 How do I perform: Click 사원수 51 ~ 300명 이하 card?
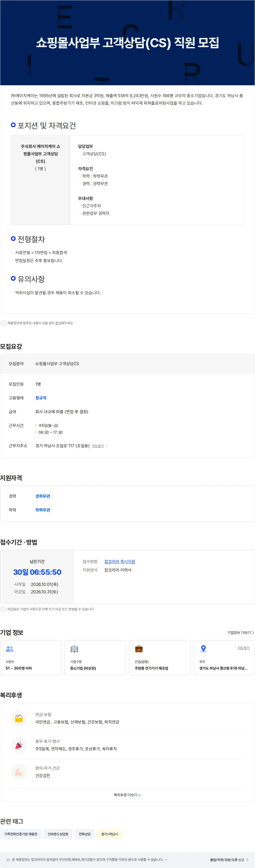pyautogui.click(x=31, y=657)
